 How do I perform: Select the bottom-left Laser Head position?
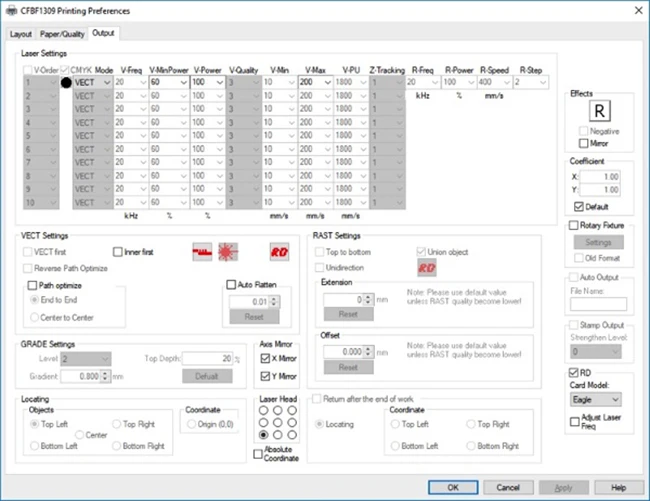tap(263, 435)
